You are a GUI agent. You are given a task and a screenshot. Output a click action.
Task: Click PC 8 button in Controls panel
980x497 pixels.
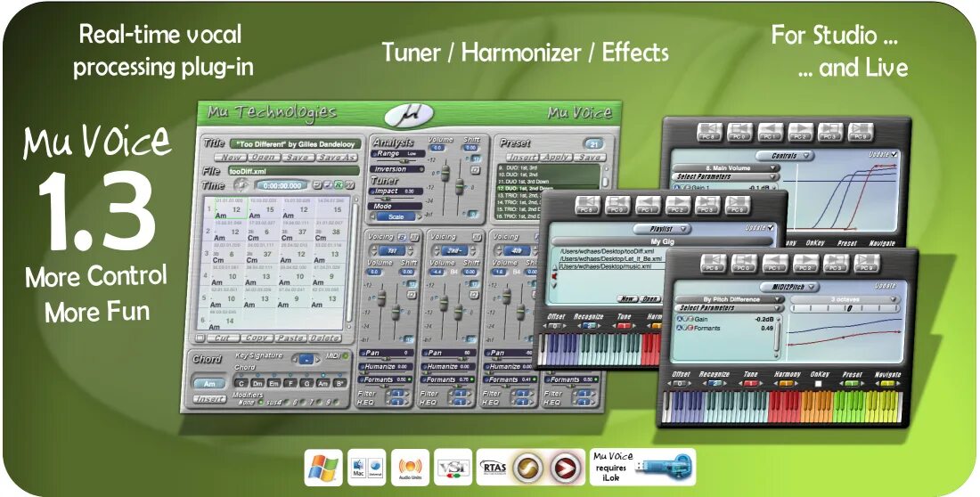pos(711,132)
